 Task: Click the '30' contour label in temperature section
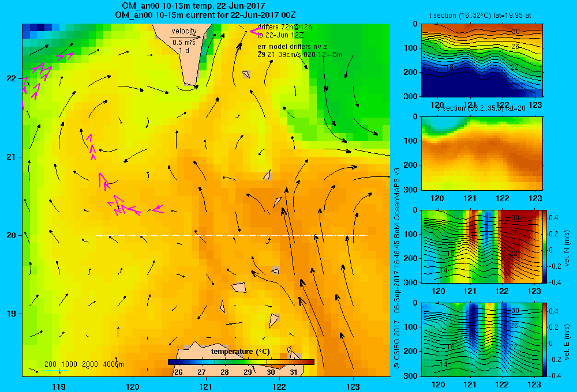pos(515,32)
